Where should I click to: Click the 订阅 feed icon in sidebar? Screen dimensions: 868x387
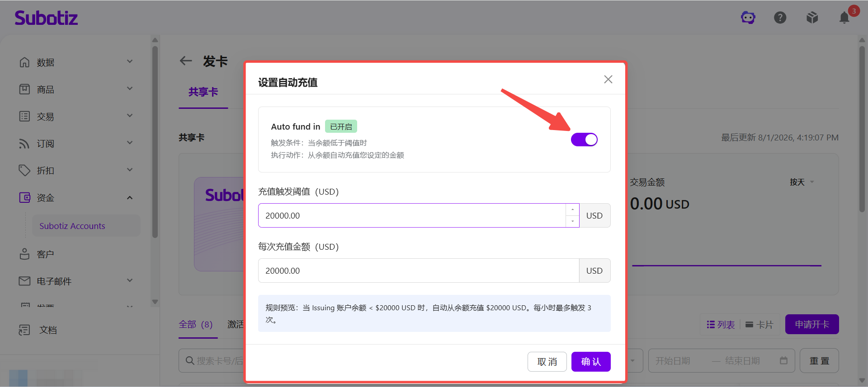coord(24,143)
